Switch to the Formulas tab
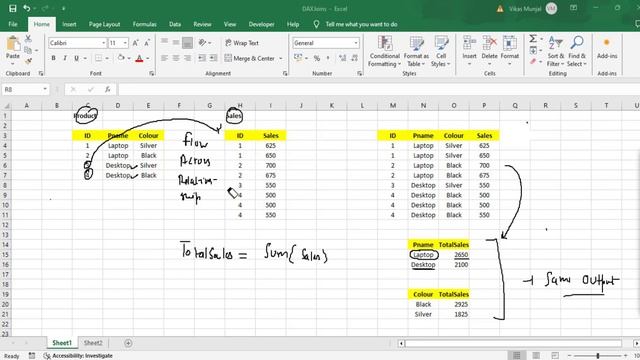This screenshot has width=640, height=360. (x=144, y=24)
